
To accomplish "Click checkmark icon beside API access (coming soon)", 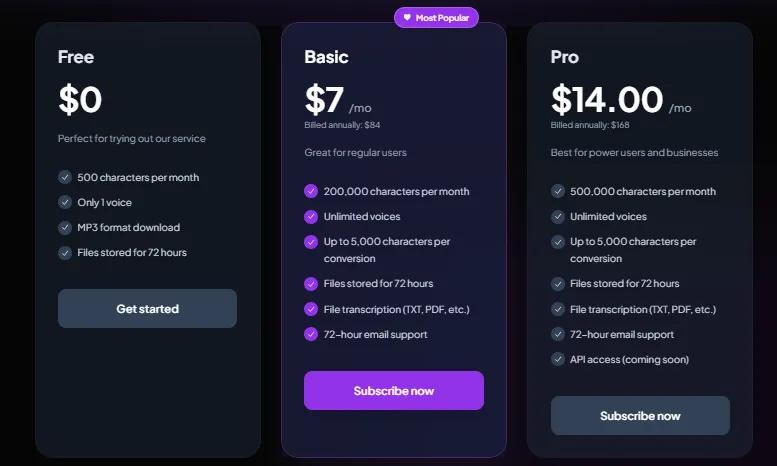I will (x=558, y=360).
